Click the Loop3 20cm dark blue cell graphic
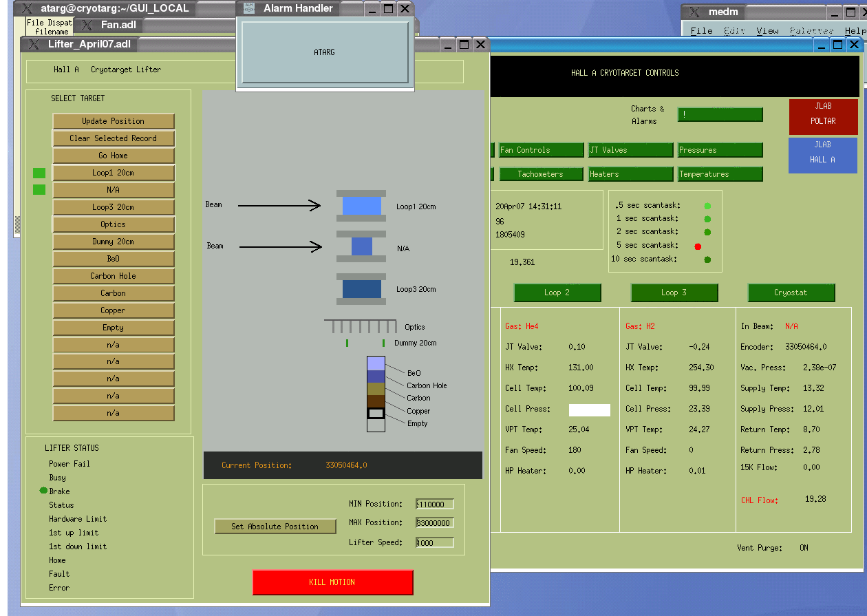Viewport: 867px width, 616px height. click(362, 289)
